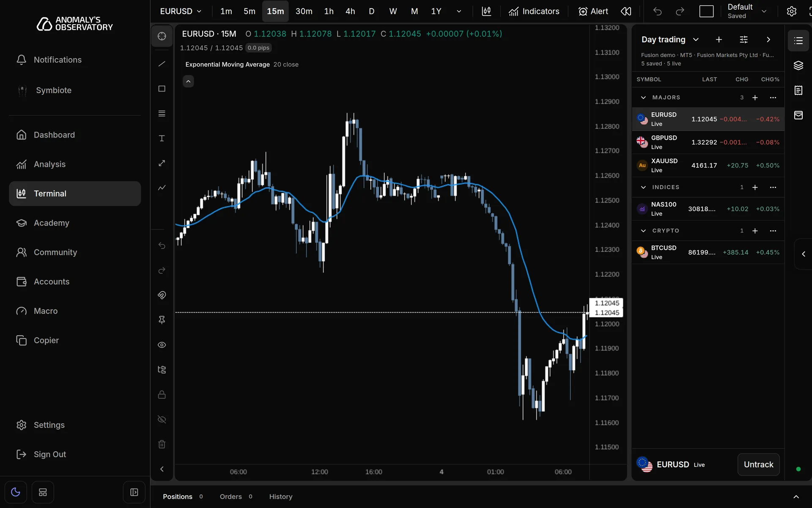The image size is (812, 508).
Task: Pin drawing tool stay mode
Action: tap(162, 320)
